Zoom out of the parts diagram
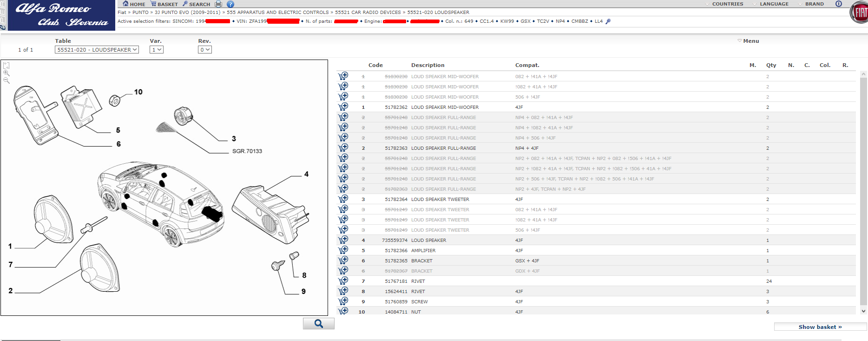This screenshot has width=868, height=341. coord(7,80)
